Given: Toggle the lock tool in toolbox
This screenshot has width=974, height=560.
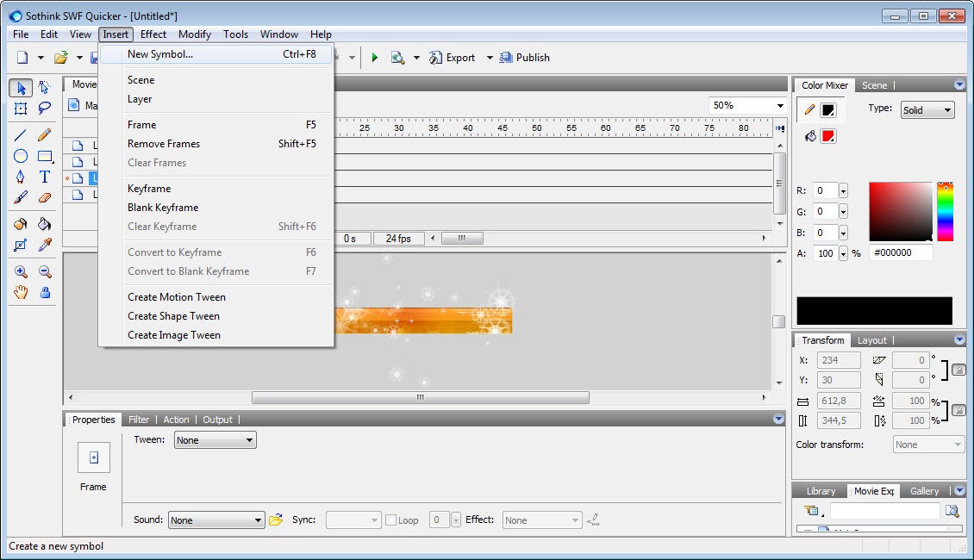Looking at the screenshot, I should [45, 292].
